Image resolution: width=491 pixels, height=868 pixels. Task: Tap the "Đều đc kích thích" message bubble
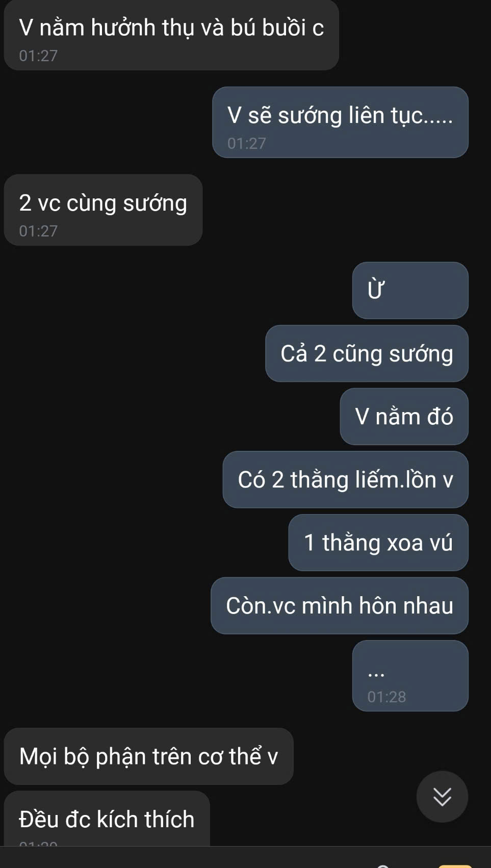107,819
